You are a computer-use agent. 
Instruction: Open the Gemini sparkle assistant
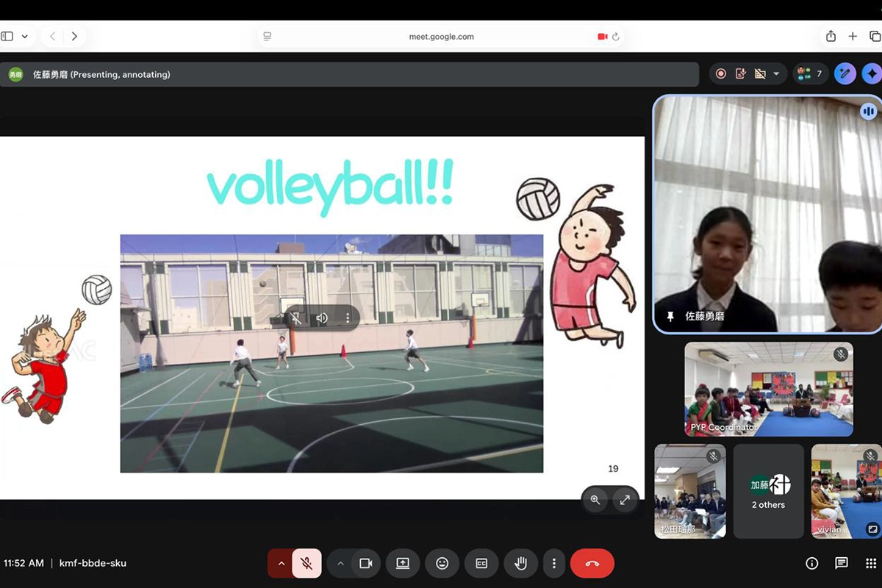872,73
